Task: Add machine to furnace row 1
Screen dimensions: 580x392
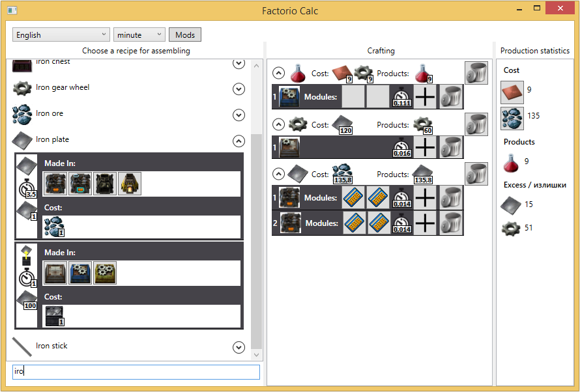Action: [426, 197]
